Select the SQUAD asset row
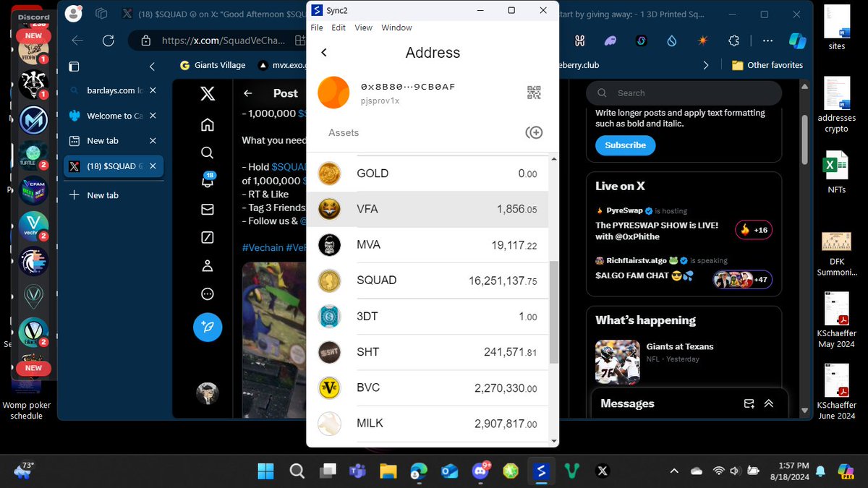This screenshot has height=488, width=868. pyautogui.click(x=427, y=281)
